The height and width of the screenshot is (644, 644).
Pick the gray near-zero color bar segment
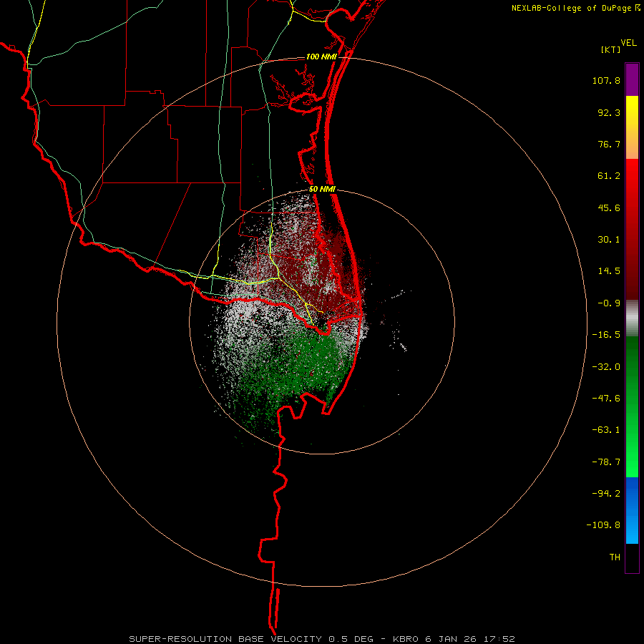(632, 318)
